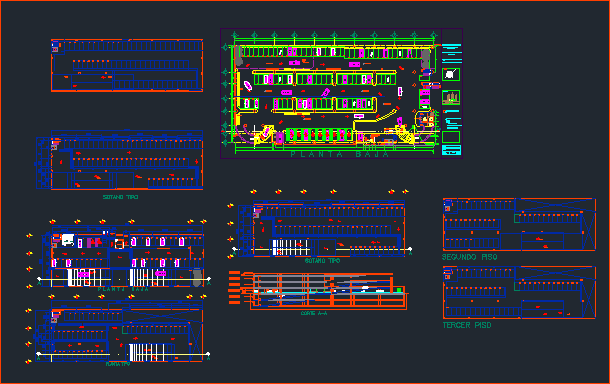Click the SEGUNDO PISO label
610x384 pixels.
pos(469,257)
